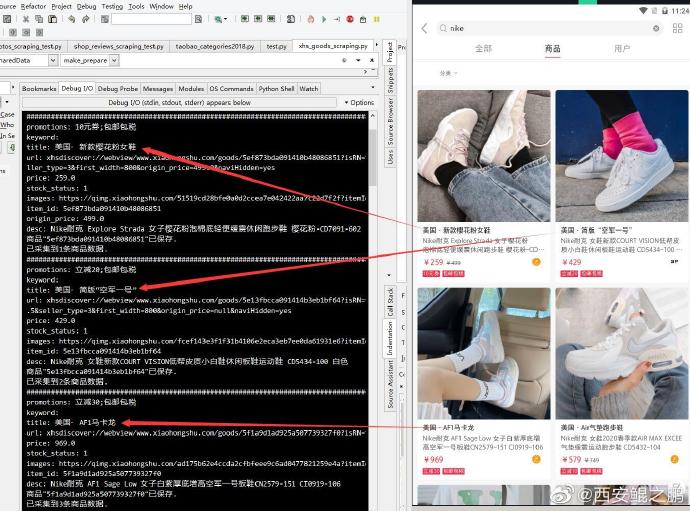
Task: Open the Modules tab
Action: pos(191,88)
